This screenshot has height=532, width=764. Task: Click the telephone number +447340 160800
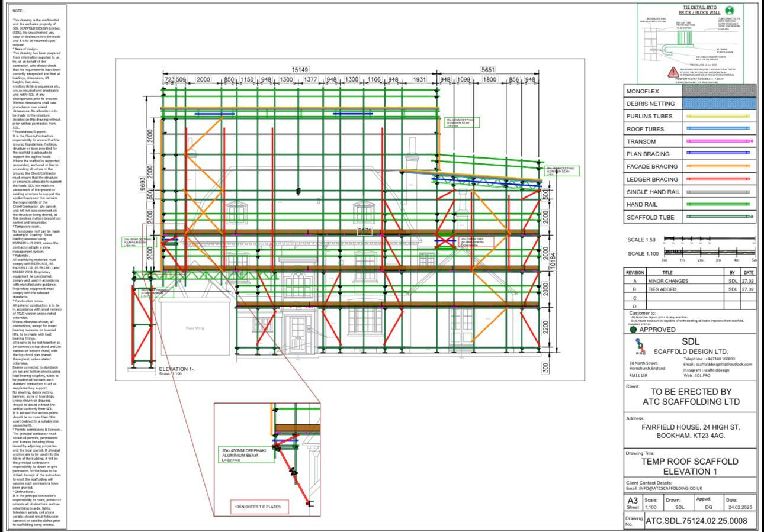click(x=721, y=359)
